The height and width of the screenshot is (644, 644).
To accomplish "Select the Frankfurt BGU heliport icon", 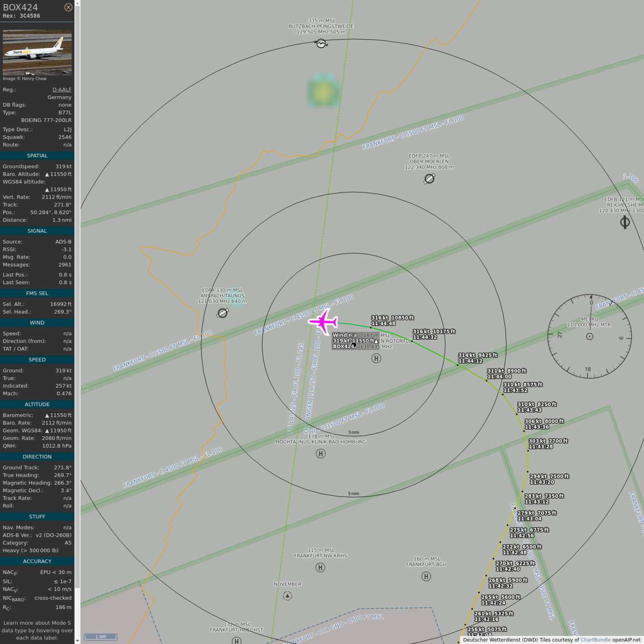I will 426,576.
